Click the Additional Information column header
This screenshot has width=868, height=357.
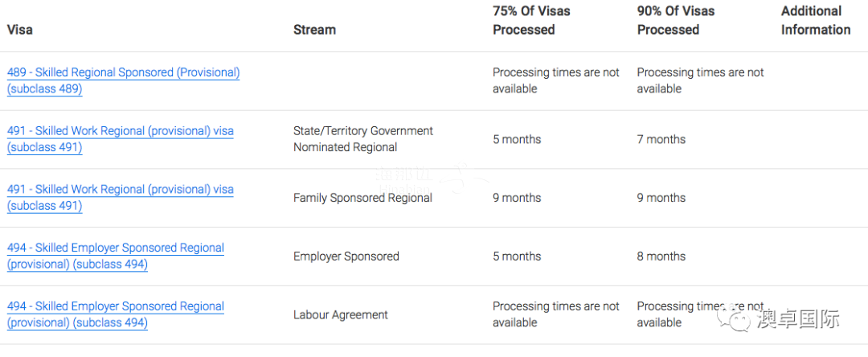click(x=815, y=20)
